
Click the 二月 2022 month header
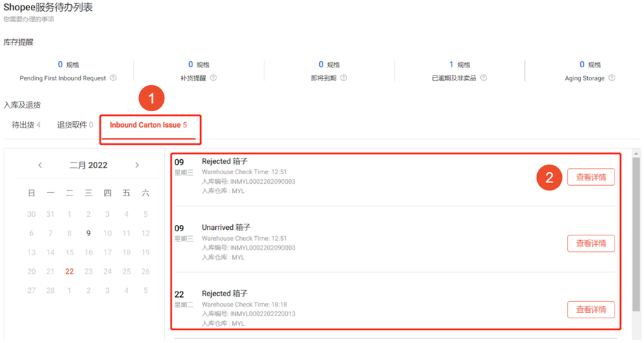88,165
